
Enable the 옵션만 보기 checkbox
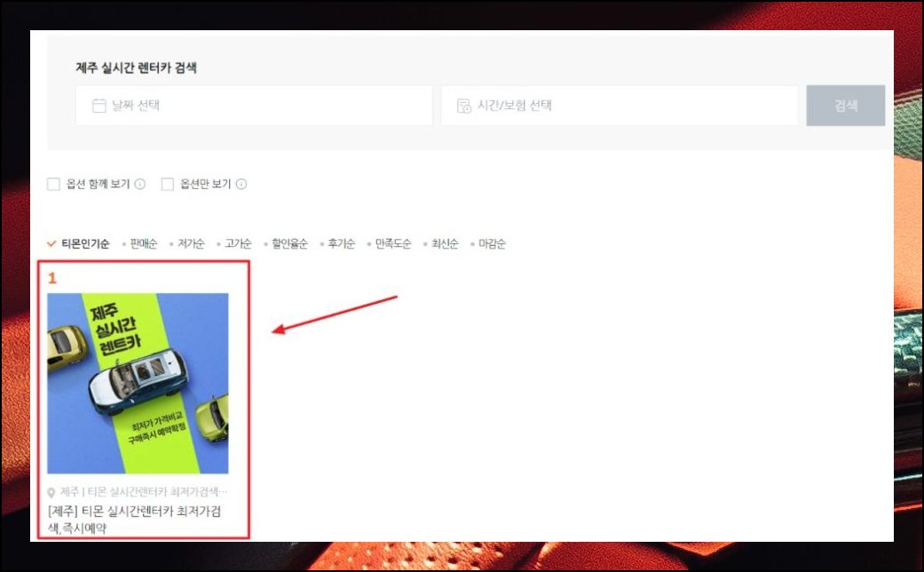(168, 184)
